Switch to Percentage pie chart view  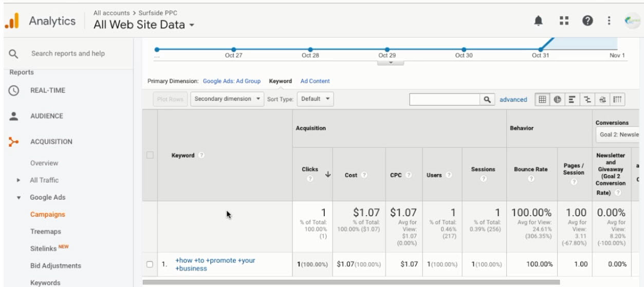(557, 100)
